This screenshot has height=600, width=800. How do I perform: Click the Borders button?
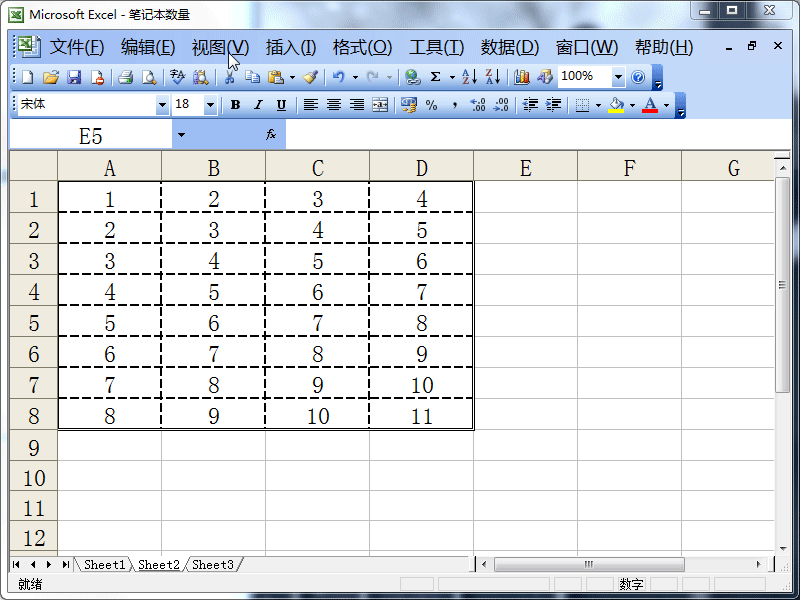coord(582,105)
